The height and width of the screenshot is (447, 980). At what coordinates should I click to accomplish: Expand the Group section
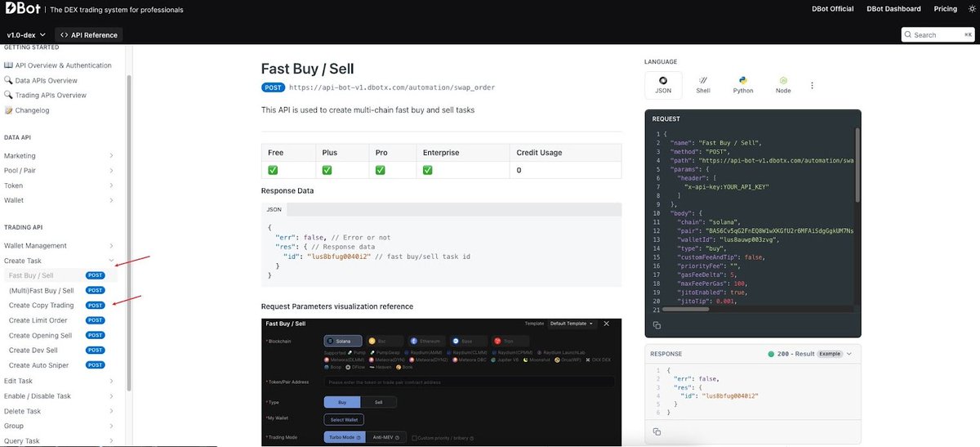[x=59, y=426]
